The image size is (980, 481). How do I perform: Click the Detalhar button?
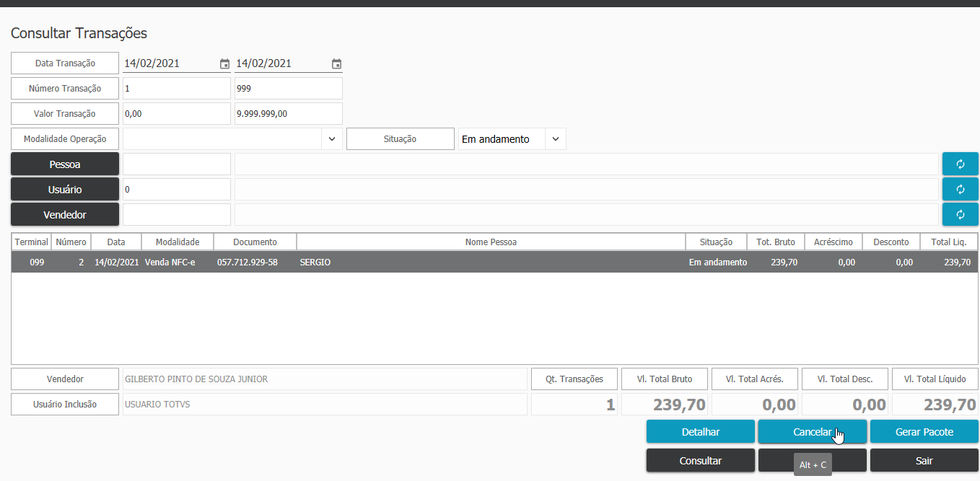700,432
